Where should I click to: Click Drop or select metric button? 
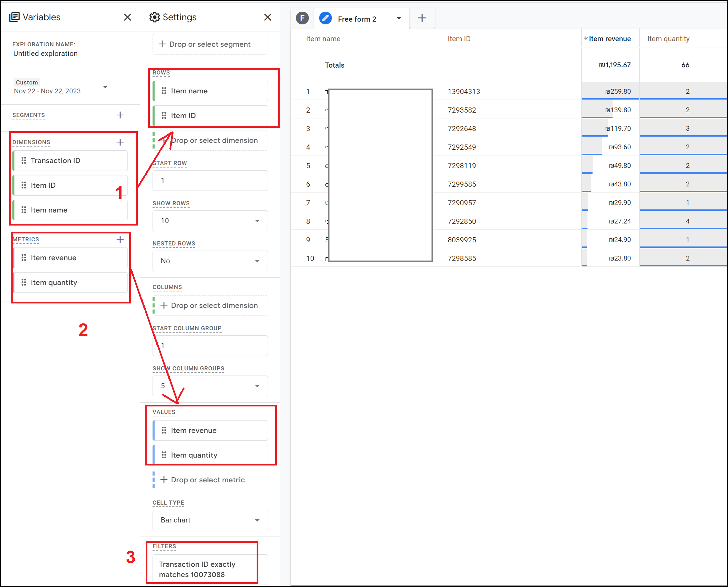(x=210, y=480)
